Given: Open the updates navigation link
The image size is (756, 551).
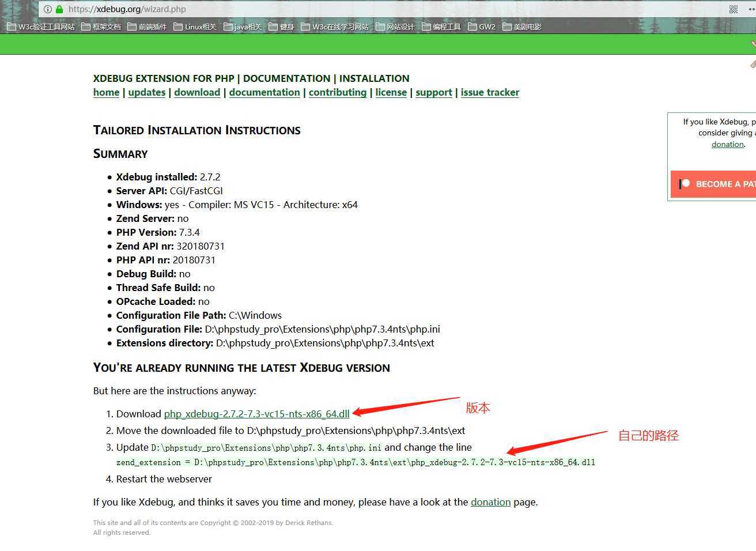Looking at the screenshot, I should 147,92.
